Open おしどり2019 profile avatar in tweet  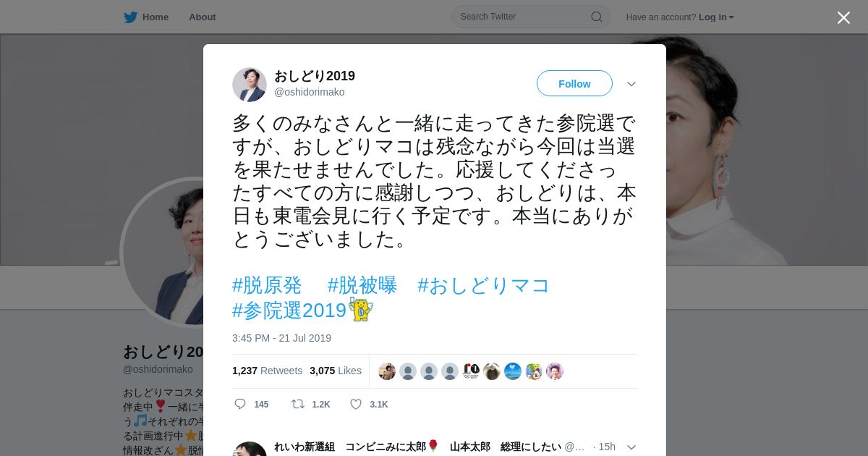[250, 85]
